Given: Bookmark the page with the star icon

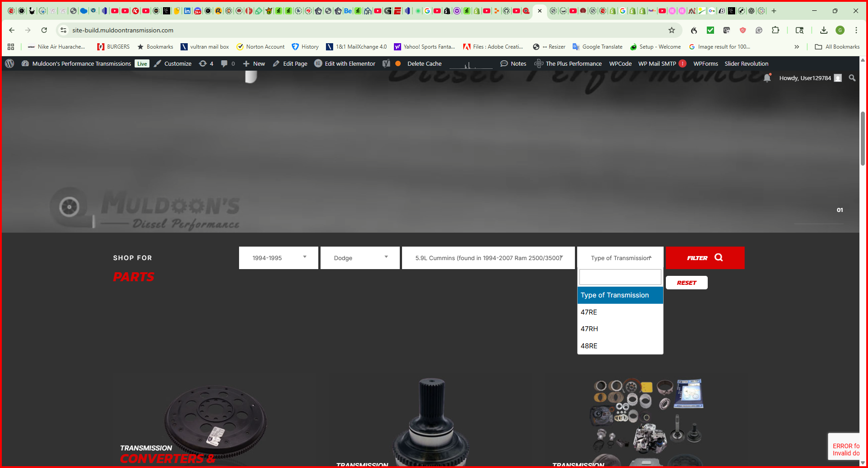Looking at the screenshot, I should pos(672,30).
